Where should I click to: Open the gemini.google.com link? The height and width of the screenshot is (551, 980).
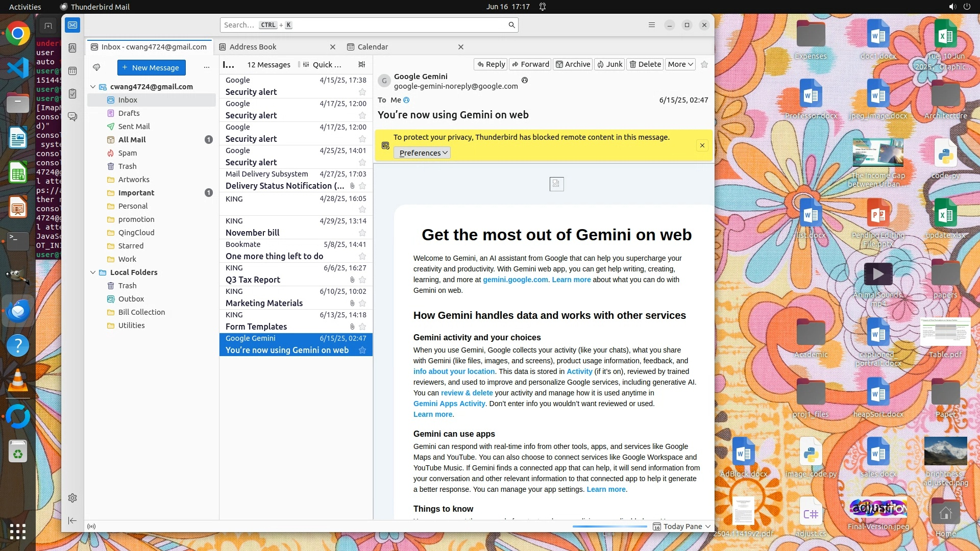point(515,280)
